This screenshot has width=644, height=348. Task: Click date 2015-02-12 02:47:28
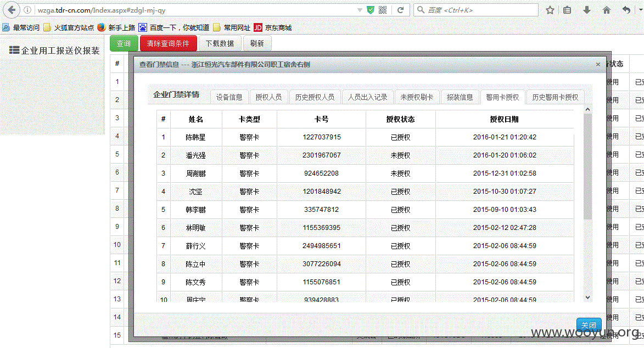coord(505,228)
